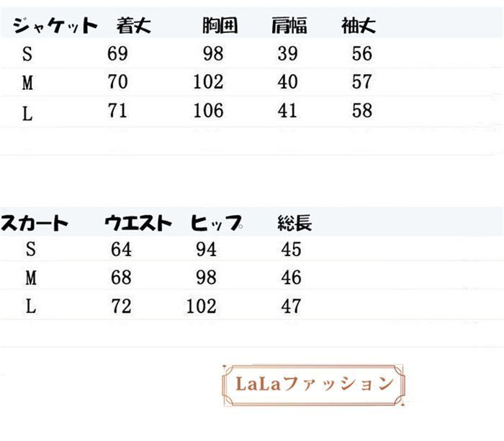
Task: Select the ジャケット table header label
Action: click(55, 26)
